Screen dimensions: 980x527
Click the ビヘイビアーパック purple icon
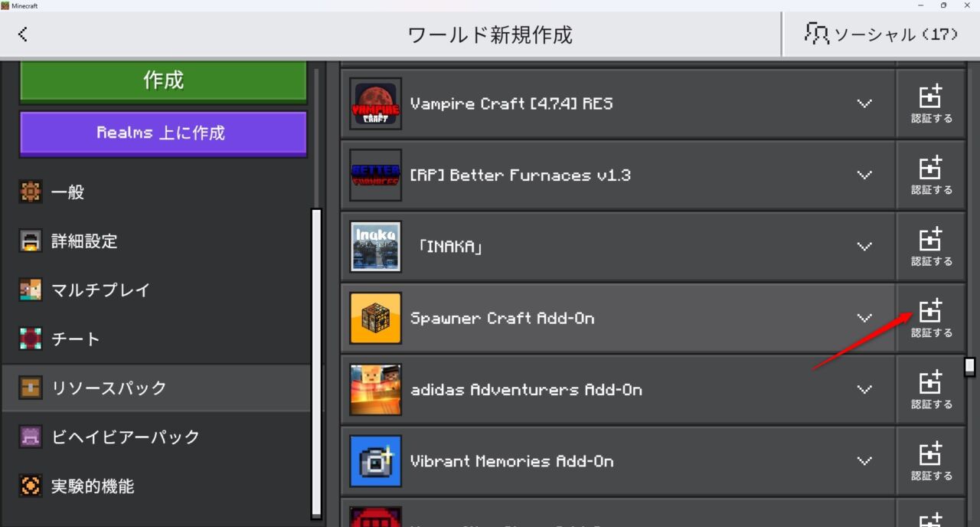tap(31, 437)
